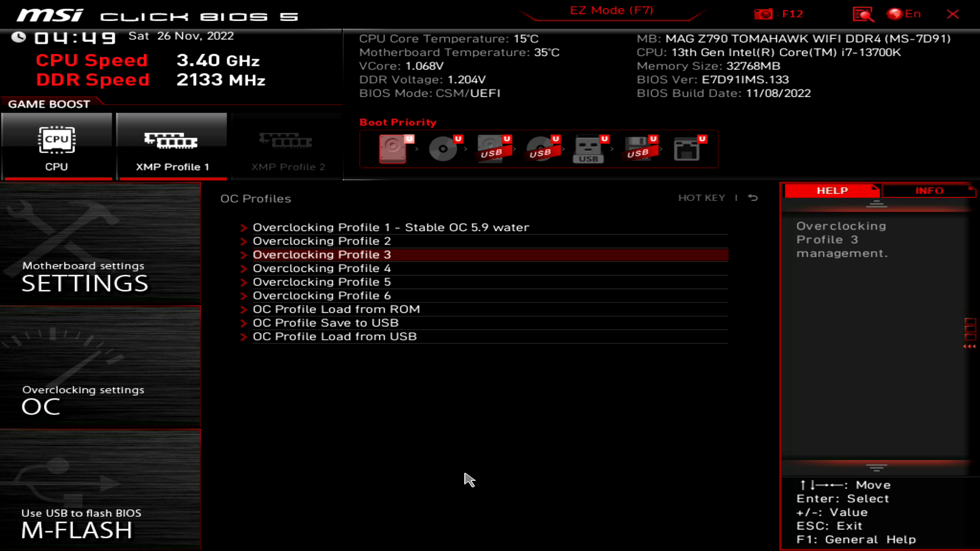Image resolution: width=980 pixels, height=551 pixels.
Task: Click the Memory Size 32768MB text
Action: (x=708, y=66)
